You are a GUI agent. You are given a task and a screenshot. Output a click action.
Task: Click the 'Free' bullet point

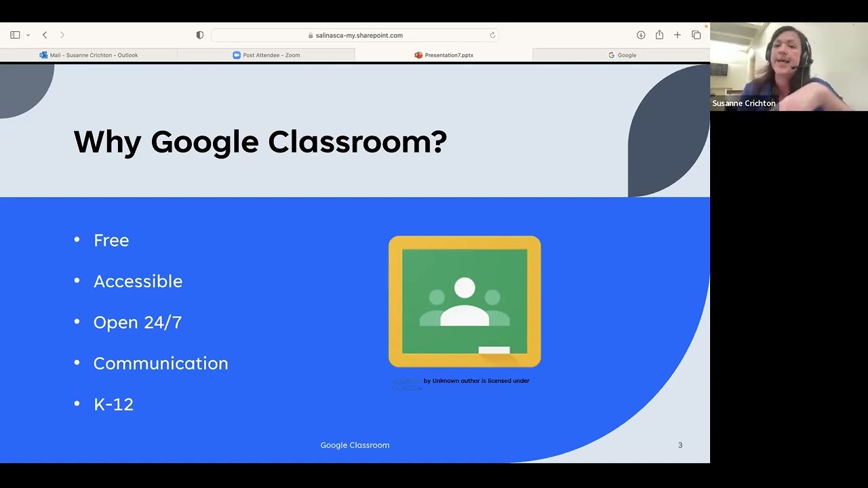click(x=111, y=240)
